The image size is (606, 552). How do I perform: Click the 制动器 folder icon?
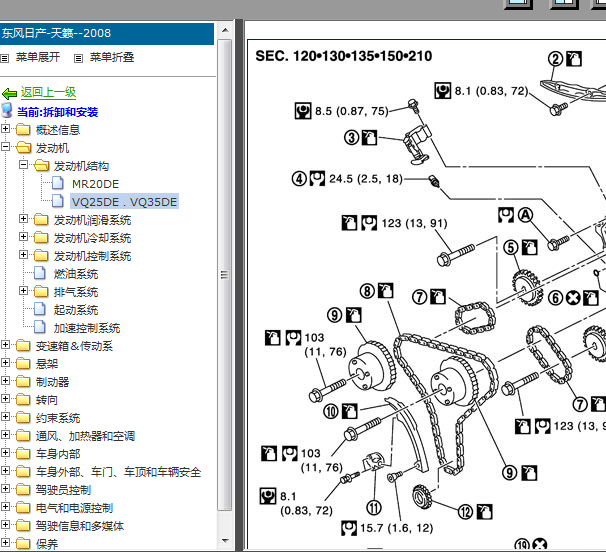[x=23, y=381]
